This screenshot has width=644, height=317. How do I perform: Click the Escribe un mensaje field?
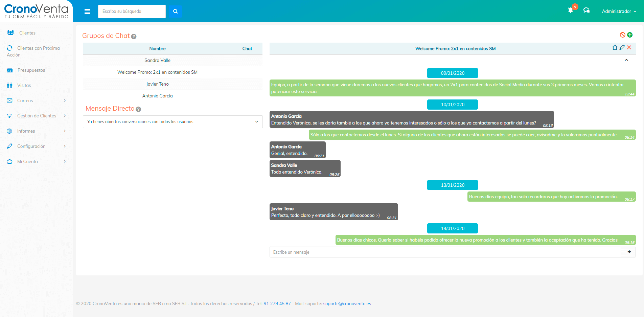445,252
